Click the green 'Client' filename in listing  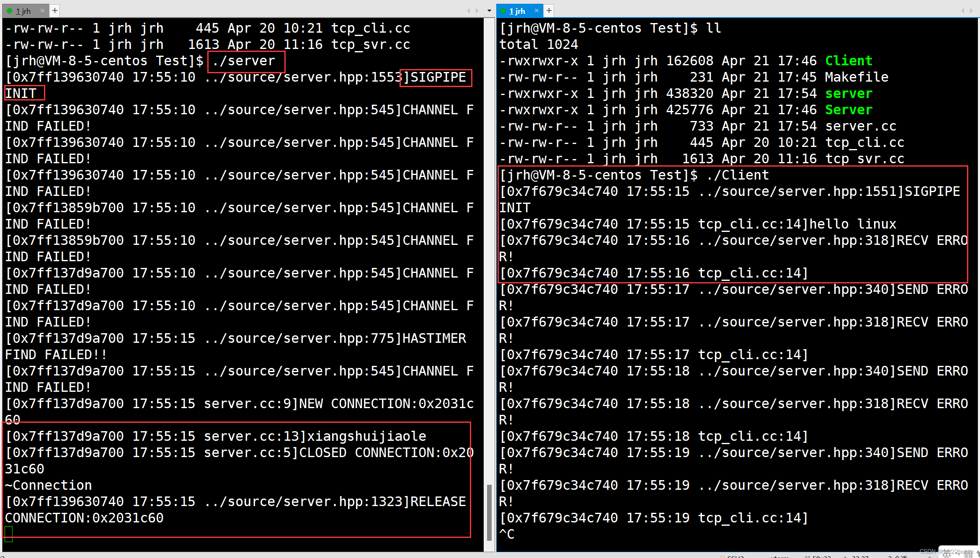point(848,61)
